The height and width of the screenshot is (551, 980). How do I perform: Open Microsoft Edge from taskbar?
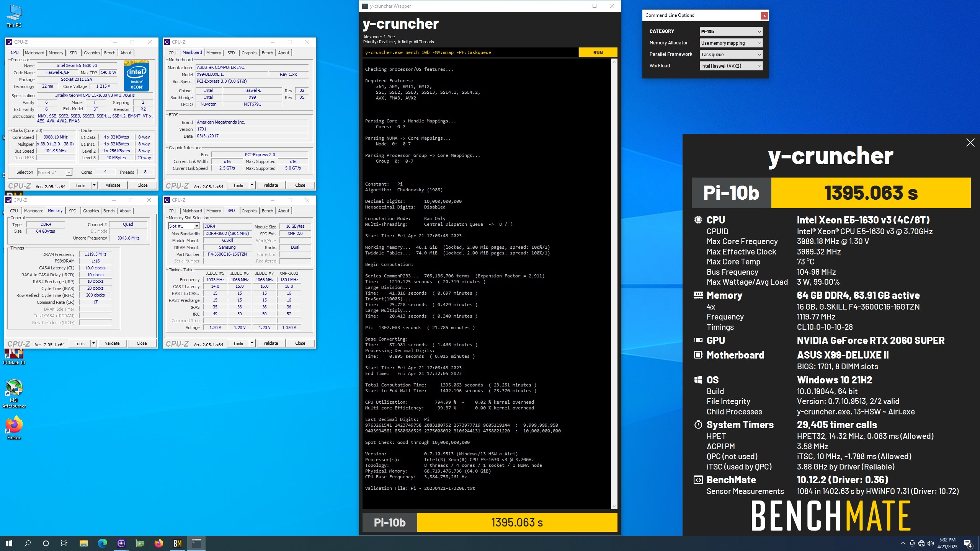pos(102,543)
